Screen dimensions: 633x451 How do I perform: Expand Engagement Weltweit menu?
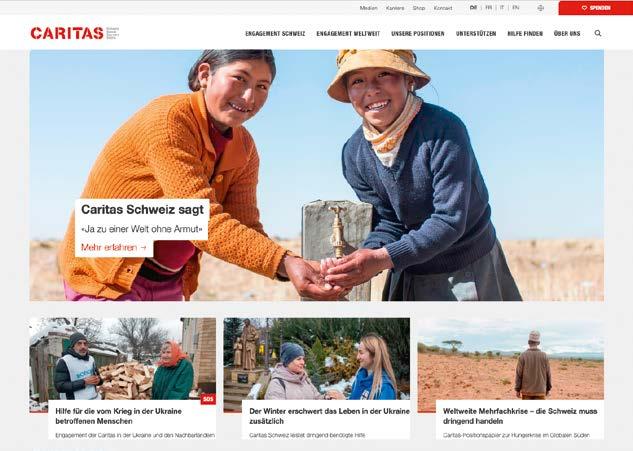[x=348, y=34]
